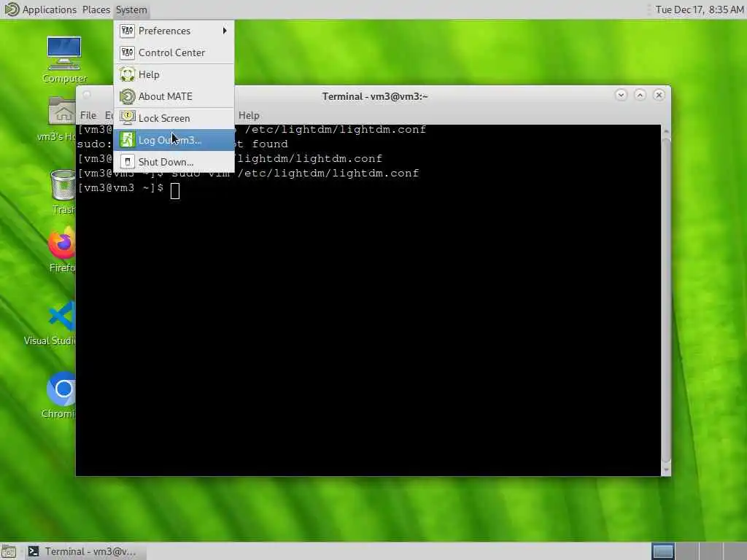Maximize the Terminal window
This screenshot has height=560, width=747.
pos(640,96)
